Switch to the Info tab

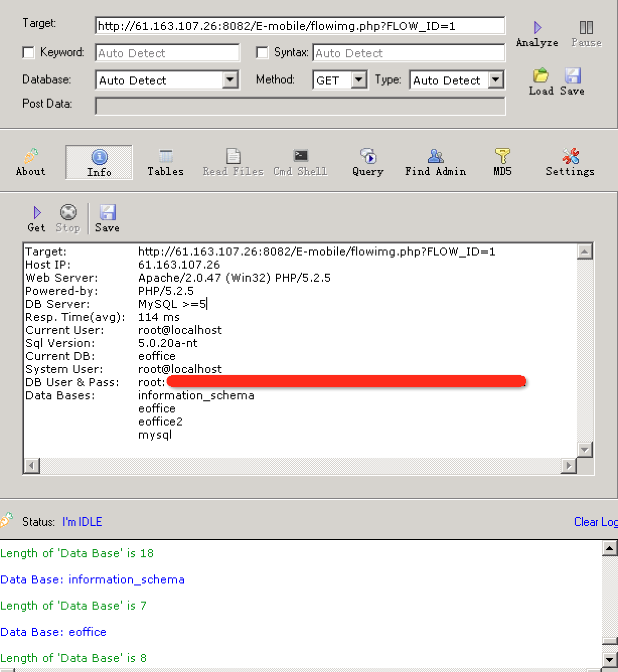(x=99, y=162)
